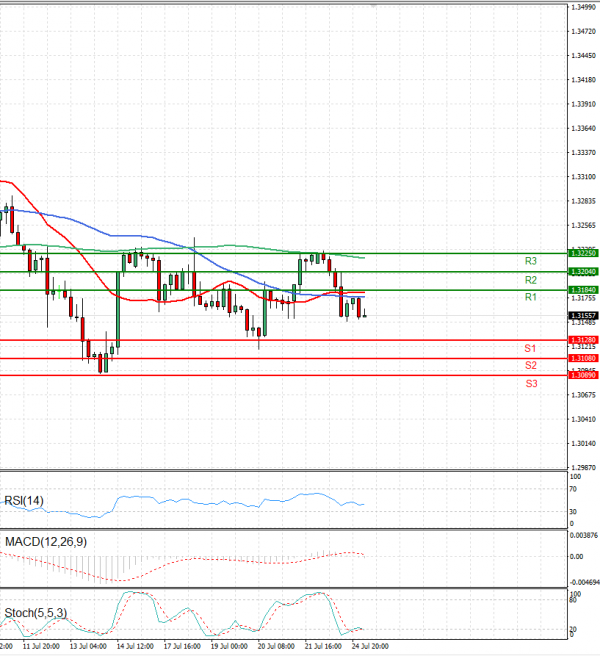This screenshot has height=656, width=600.
Task: Click the 13 Jul 04:00 time label
Action: 88,646
